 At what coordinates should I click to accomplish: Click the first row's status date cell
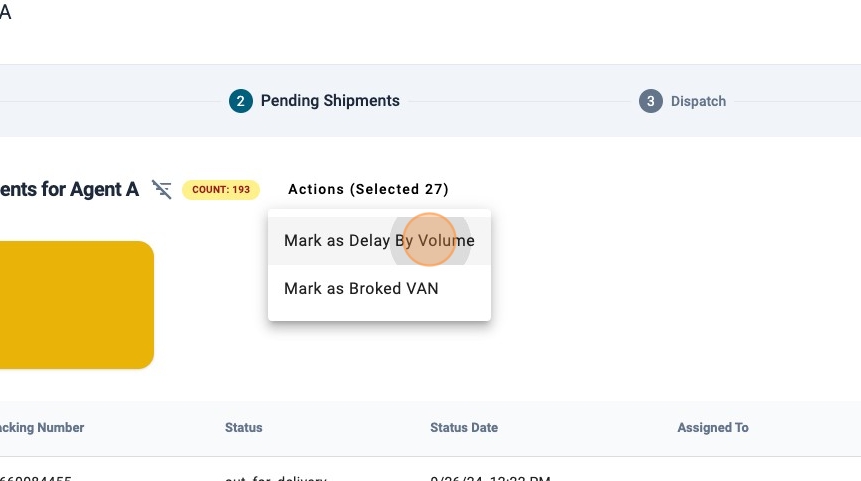click(490, 477)
